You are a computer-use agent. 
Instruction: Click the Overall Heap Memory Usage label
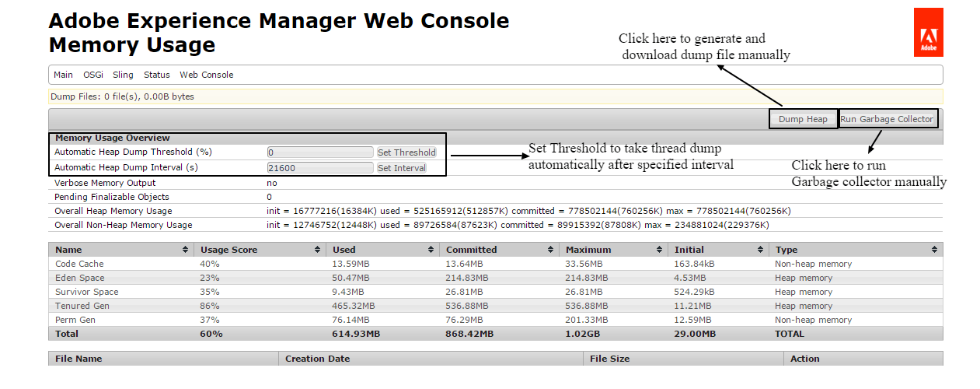tap(113, 211)
